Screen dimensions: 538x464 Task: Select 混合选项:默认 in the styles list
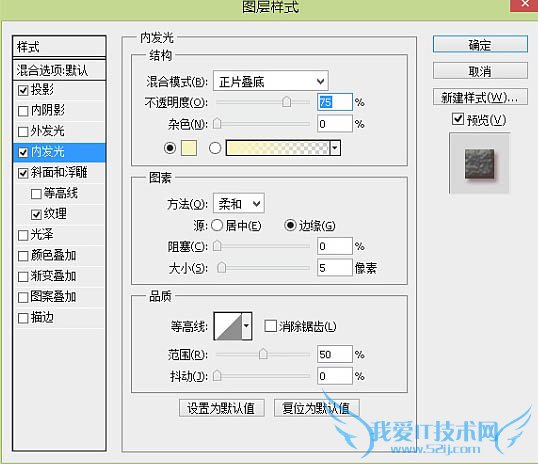click(x=59, y=70)
